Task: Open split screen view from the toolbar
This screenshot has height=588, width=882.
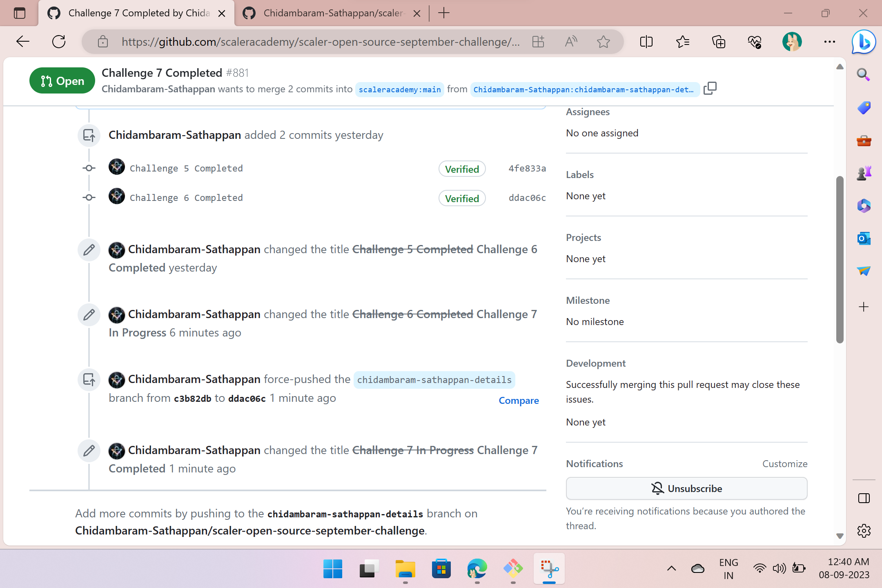Action: [x=646, y=41]
